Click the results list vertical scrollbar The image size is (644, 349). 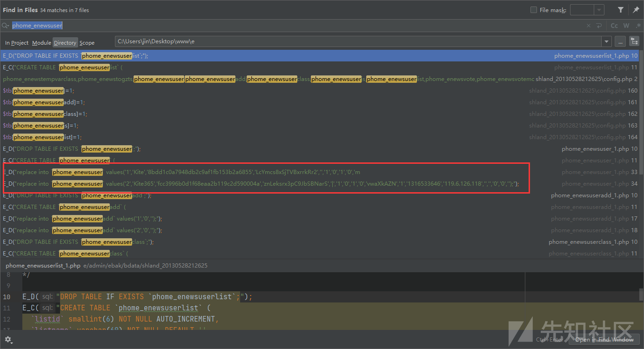coord(641,112)
